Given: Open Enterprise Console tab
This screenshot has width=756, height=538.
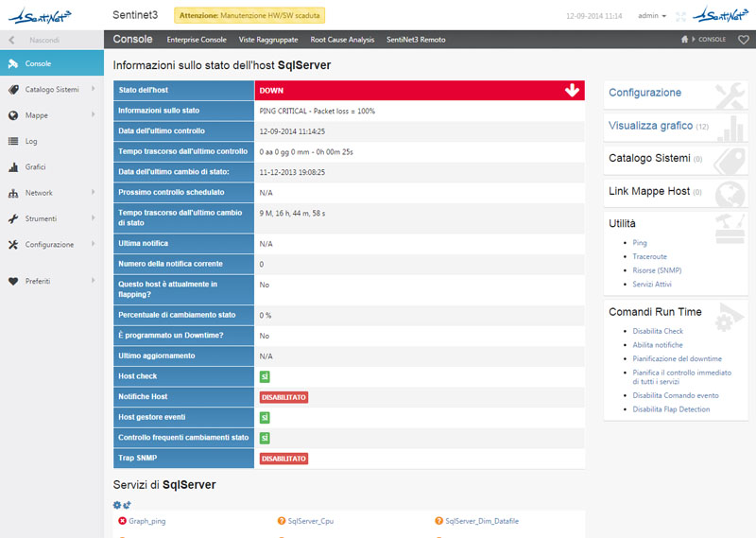Looking at the screenshot, I should pyautogui.click(x=197, y=40).
